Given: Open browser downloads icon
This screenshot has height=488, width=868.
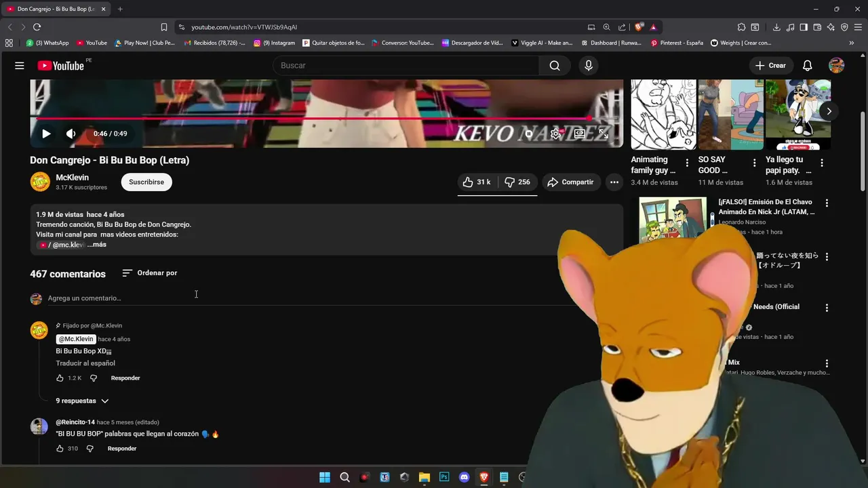Looking at the screenshot, I should [x=776, y=27].
